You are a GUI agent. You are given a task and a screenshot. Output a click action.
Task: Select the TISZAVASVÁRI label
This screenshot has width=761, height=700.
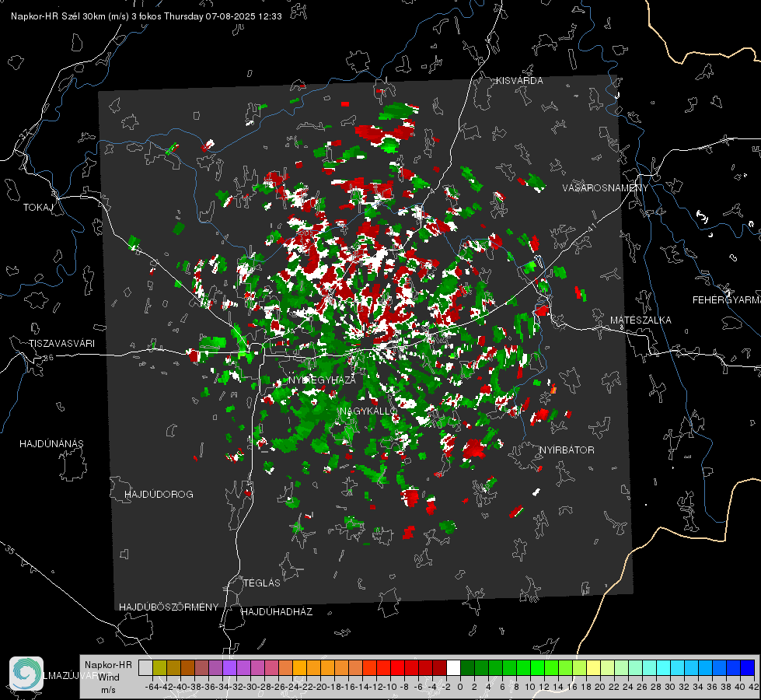[x=61, y=344]
